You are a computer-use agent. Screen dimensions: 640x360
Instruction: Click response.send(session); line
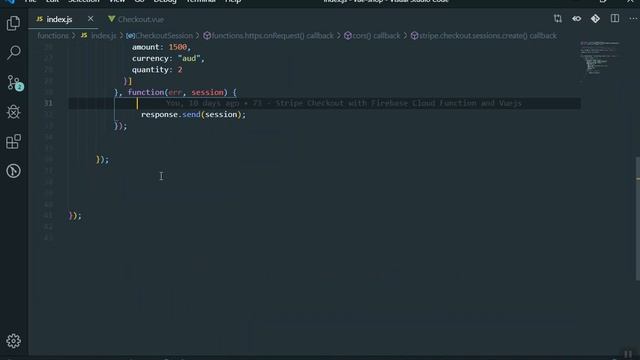(193, 115)
